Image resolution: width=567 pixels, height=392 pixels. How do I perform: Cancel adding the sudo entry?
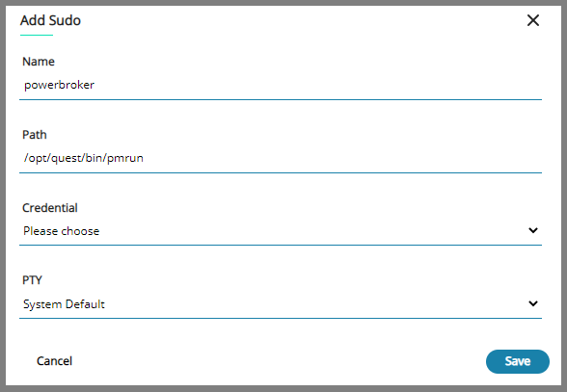point(54,361)
